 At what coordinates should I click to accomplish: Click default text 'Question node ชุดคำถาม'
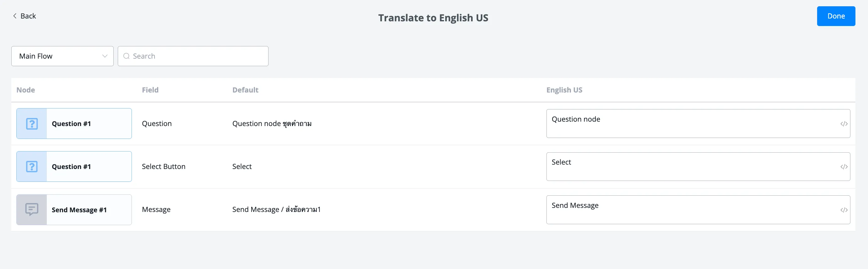pos(272,124)
